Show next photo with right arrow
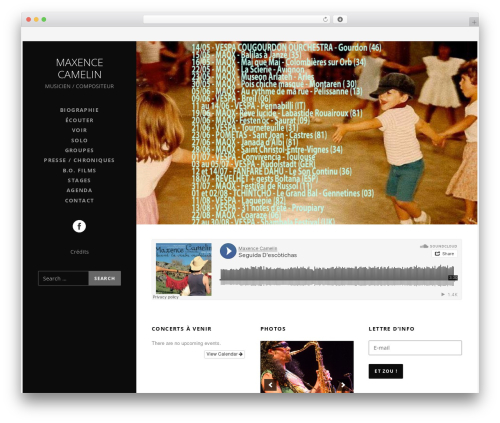The height and width of the screenshot is (423, 500). point(343,385)
